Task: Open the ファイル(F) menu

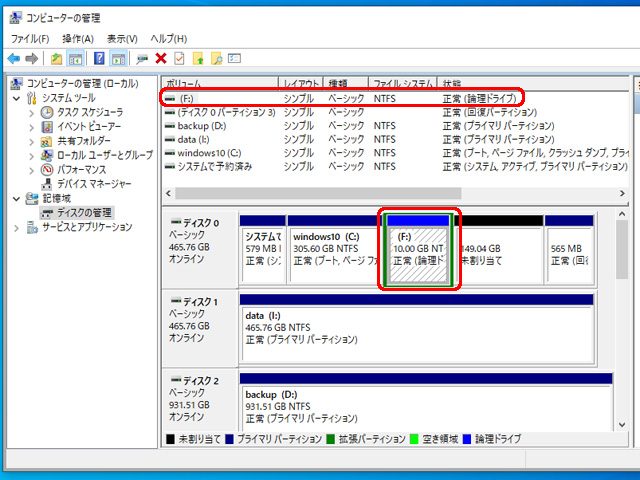Action: click(30, 39)
